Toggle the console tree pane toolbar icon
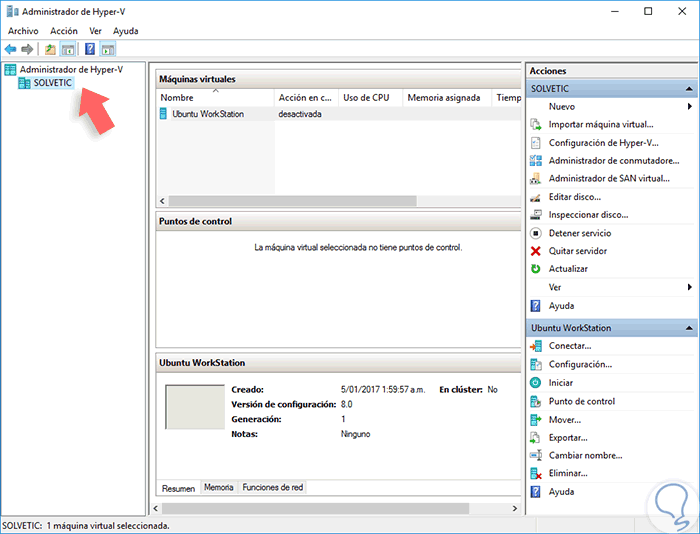 coord(68,49)
